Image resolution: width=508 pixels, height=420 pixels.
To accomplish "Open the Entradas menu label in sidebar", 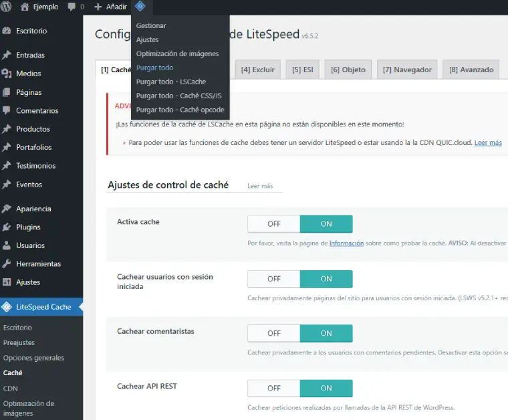I will (31, 55).
